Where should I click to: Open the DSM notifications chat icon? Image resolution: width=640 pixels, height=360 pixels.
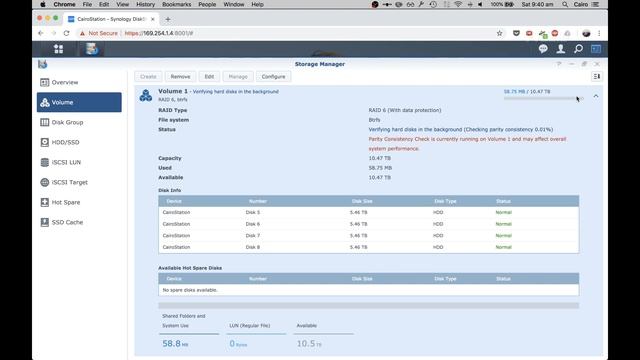[543, 49]
